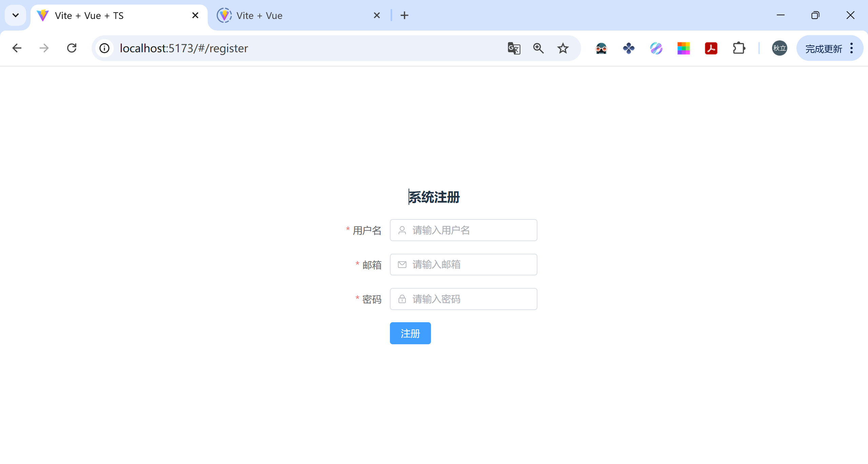Expand the tab search dropdown arrow
This screenshot has height=464, width=868.
click(16, 16)
